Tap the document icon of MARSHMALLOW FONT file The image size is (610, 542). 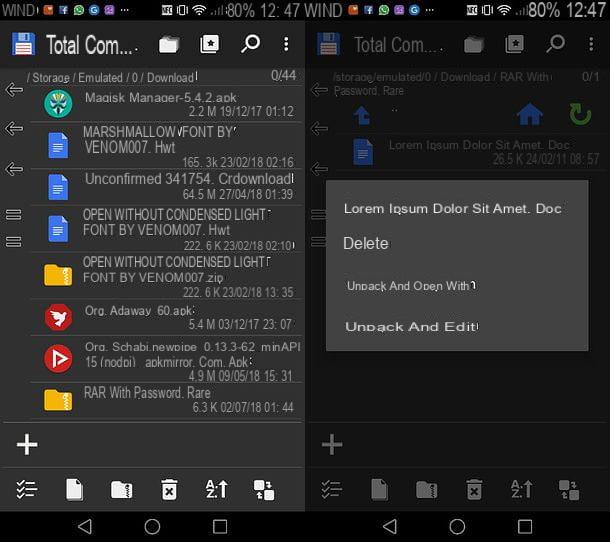pos(58,145)
